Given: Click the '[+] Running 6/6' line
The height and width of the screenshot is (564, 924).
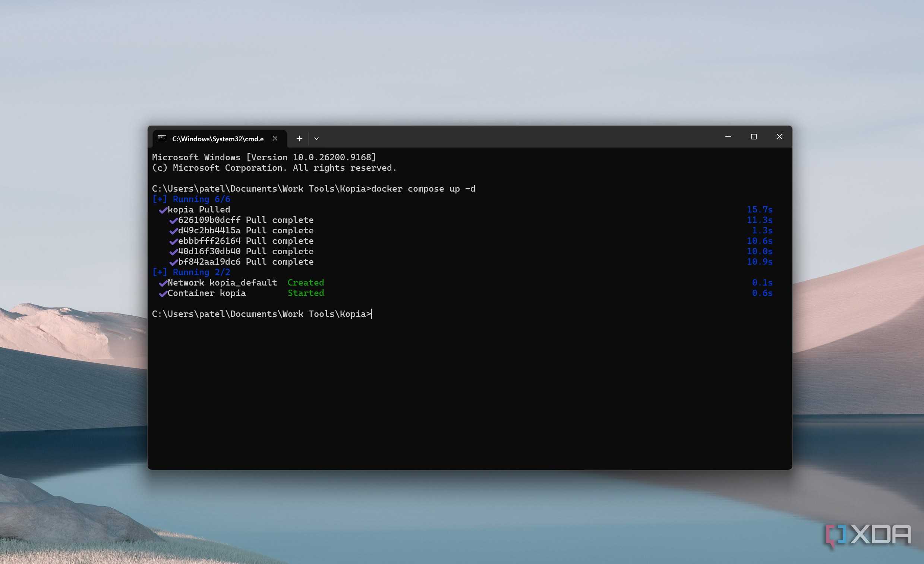Looking at the screenshot, I should [191, 199].
